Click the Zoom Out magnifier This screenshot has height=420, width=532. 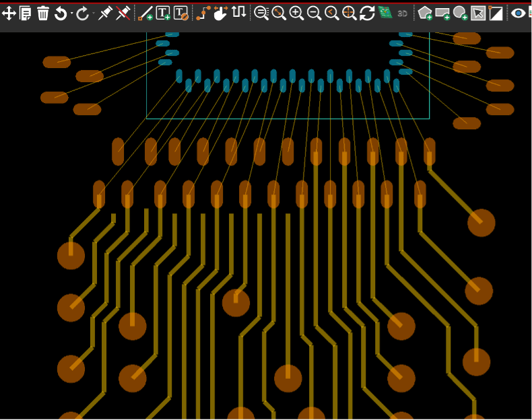[314, 13]
